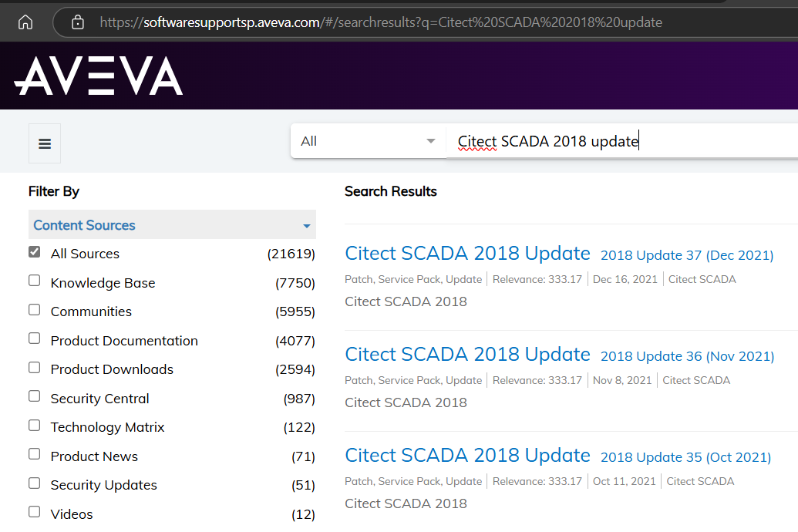Click the Filter By heading

54,191
